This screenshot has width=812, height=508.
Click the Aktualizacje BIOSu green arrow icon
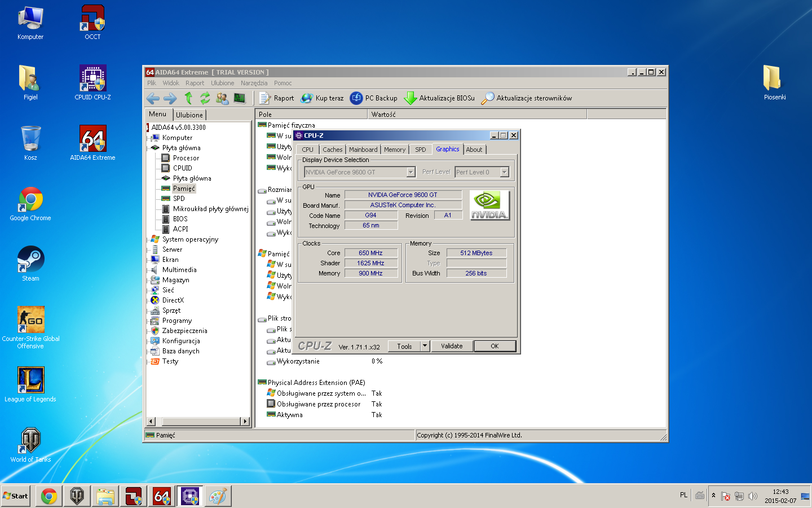[x=410, y=98]
